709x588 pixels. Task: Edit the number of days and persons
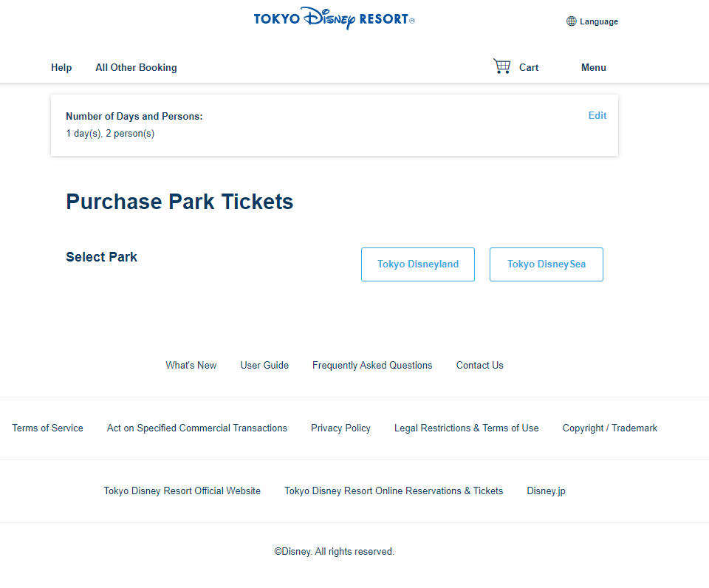[597, 115]
